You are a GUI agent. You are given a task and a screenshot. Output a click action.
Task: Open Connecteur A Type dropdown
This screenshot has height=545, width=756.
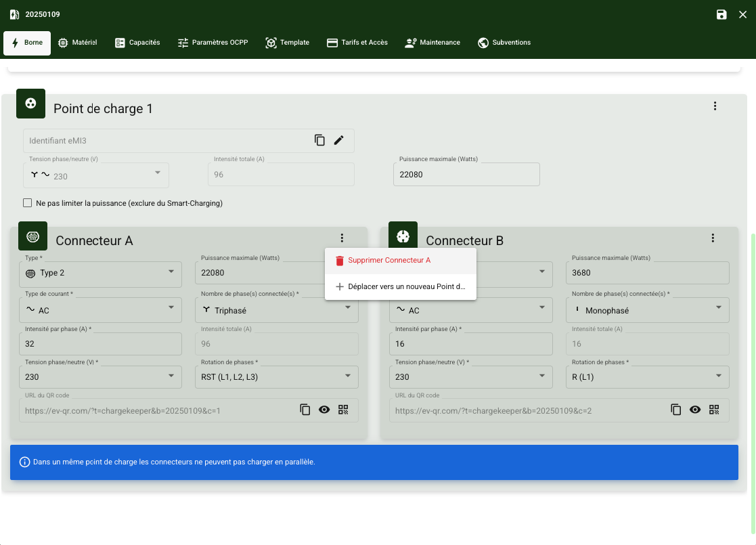[x=100, y=274]
